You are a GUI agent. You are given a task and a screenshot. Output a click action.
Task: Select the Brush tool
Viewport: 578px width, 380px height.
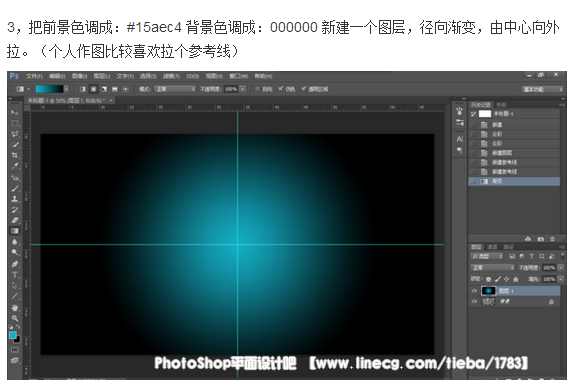click(x=15, y=188)
